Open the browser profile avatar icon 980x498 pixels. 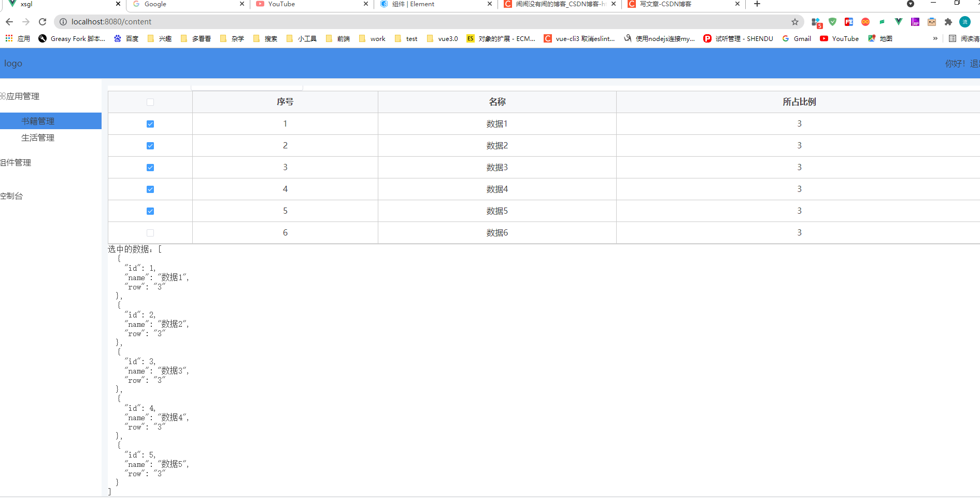coord(965,22)
